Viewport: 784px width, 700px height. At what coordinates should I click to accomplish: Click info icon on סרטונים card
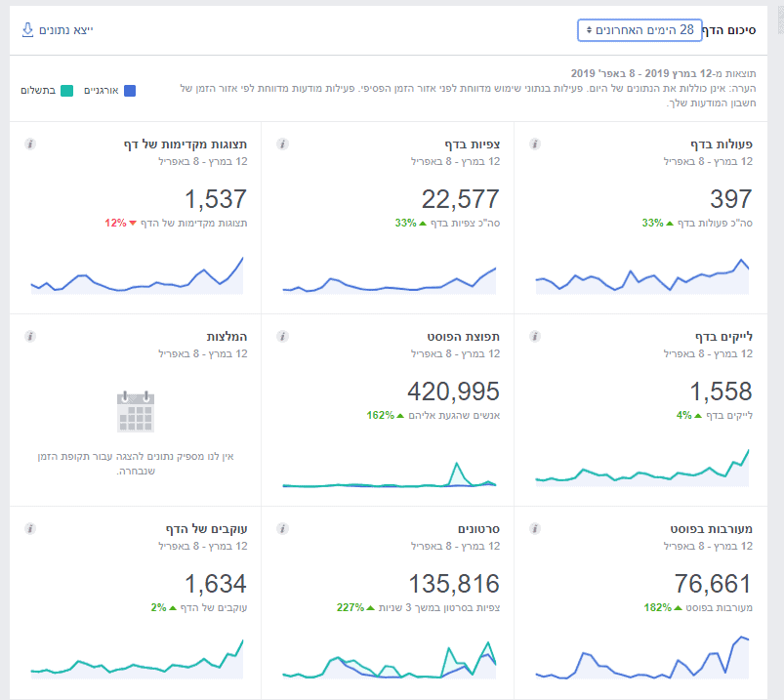tap(282, 528)
